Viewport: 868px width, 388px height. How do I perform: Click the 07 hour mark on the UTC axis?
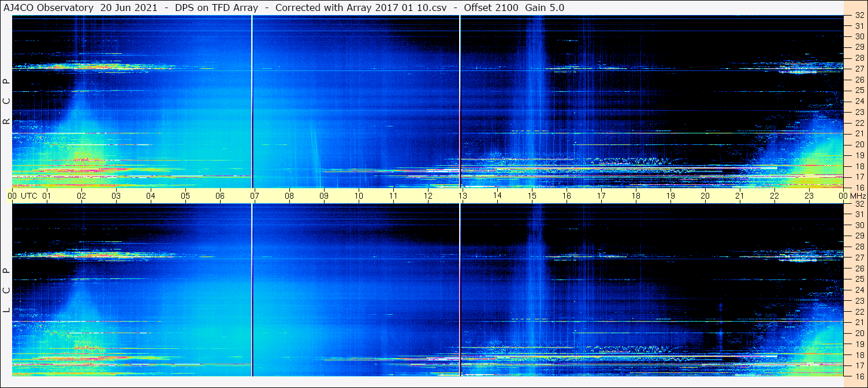tap(255, 196)
